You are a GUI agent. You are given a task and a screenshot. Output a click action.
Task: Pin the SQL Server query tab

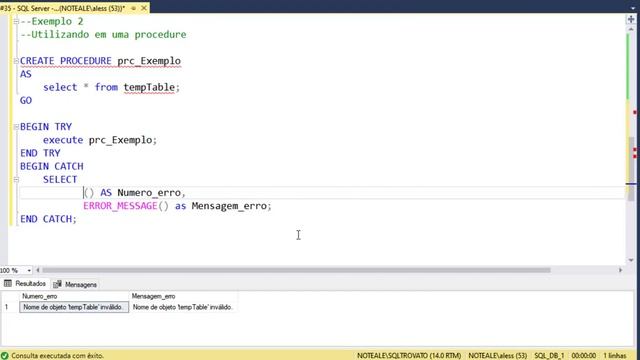(133, 8)
